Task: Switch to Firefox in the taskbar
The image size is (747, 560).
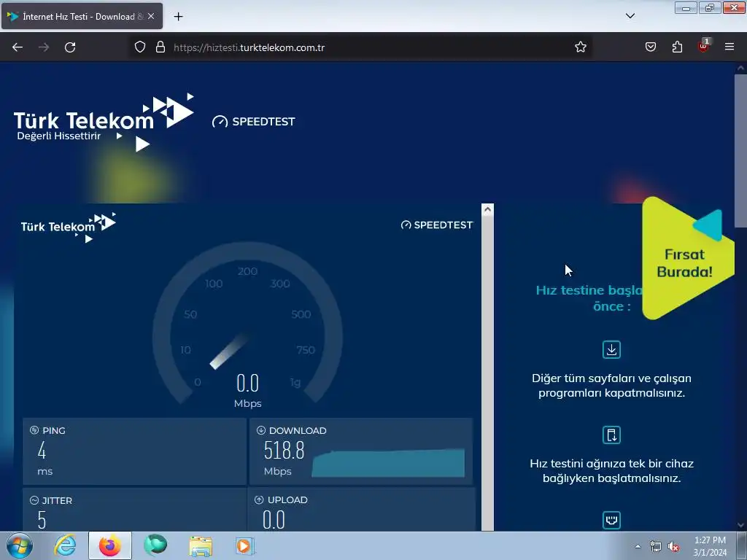Action: pyautogui.click(x=110, y=545)
